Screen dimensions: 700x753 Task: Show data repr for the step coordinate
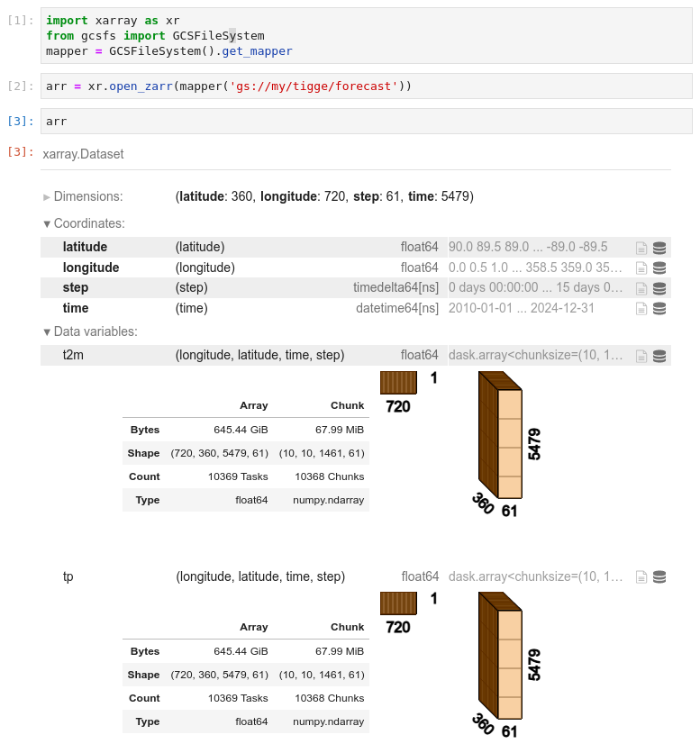[x=659, y=288]
